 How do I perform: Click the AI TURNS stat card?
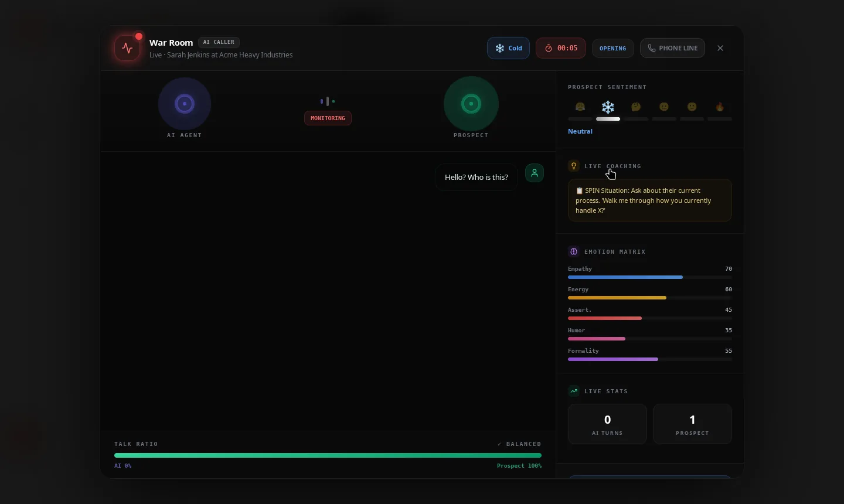coord(607,424)
